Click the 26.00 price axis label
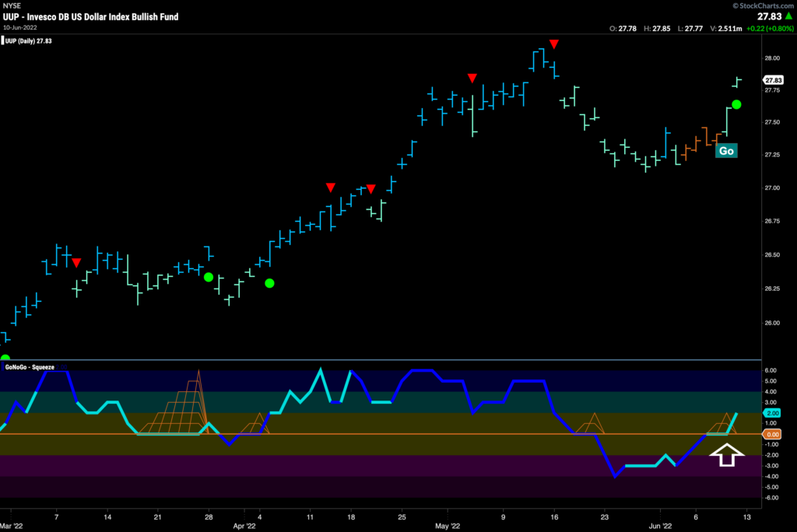 pos(771,323)
